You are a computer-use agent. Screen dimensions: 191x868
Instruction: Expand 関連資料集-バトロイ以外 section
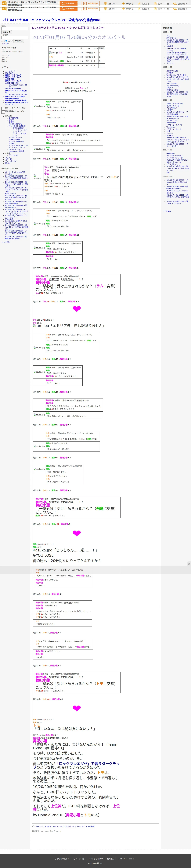pyautogui.click(x=3, y=112)
